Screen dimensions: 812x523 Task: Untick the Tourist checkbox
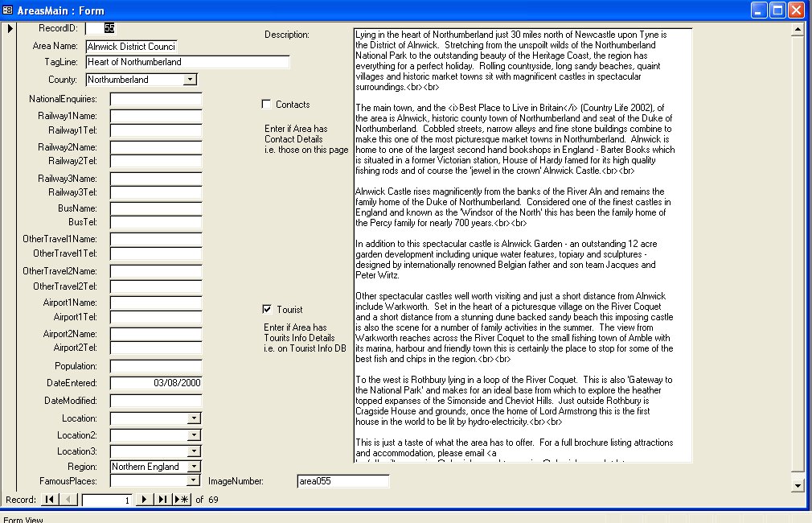tap(267, 310)
